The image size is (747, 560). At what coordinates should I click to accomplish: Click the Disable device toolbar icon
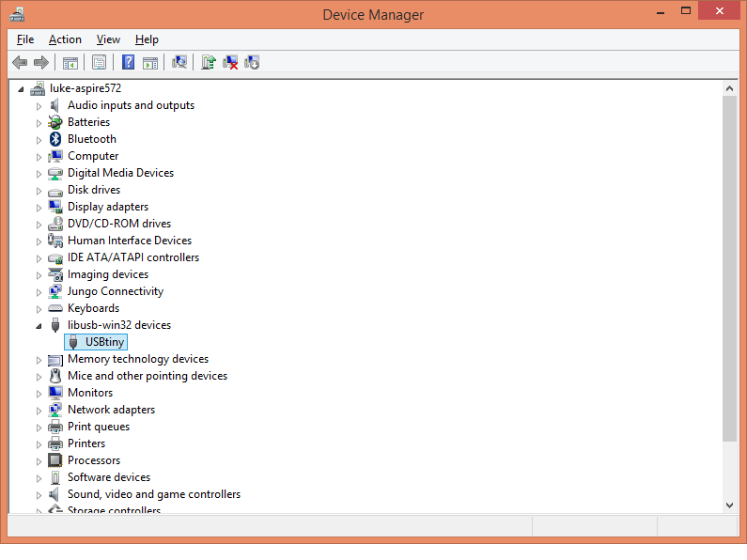click(x=252, y=62)
